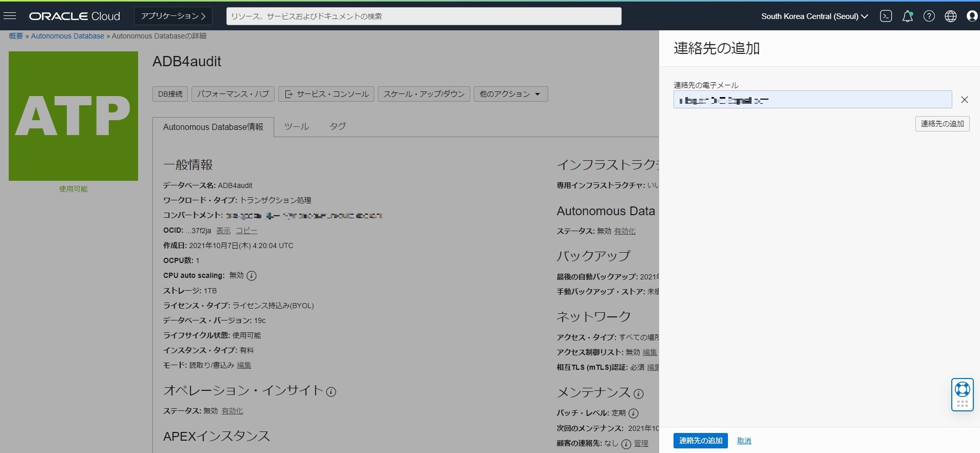Open the language globe icon

pos(951,16)
